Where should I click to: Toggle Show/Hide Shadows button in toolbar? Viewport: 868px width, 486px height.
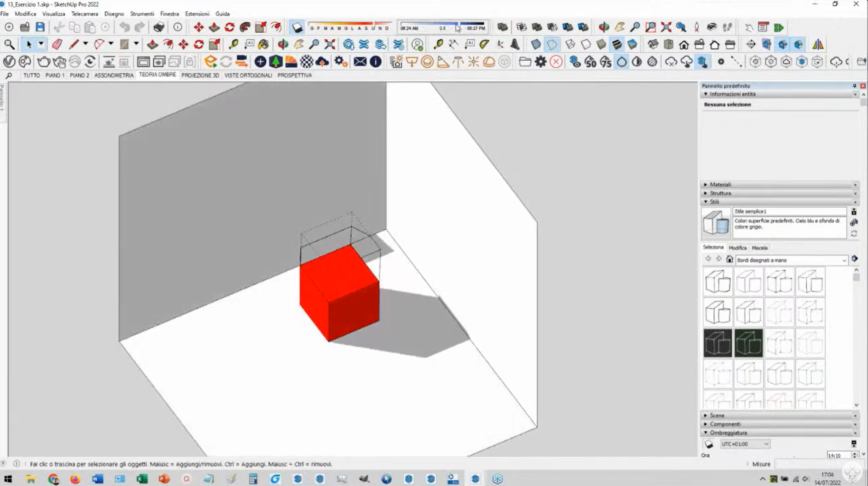pos(297,28)
